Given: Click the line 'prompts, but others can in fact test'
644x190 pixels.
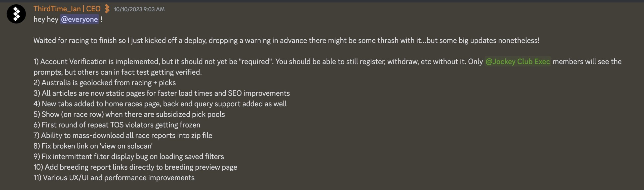Looking at the screenshot, I should 117,72.
